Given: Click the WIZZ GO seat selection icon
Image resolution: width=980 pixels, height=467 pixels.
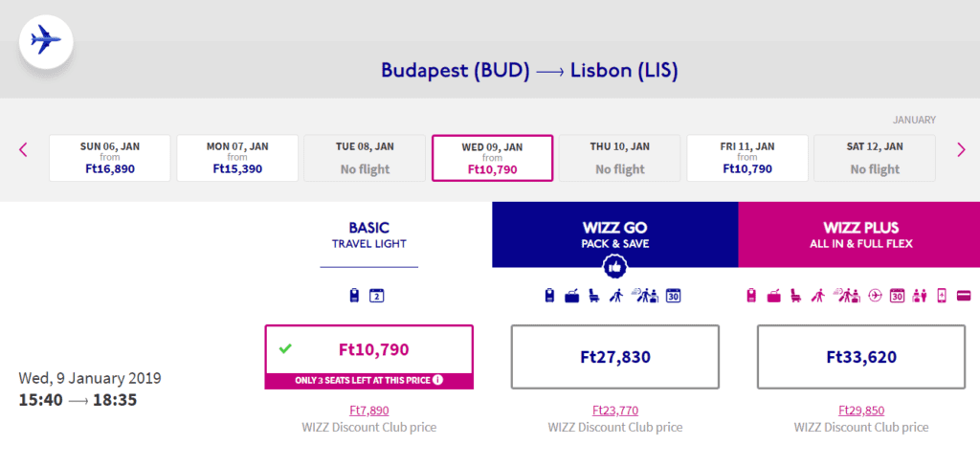Looking at the screenshot, I should pyautogui.click(x=593, y=295).
